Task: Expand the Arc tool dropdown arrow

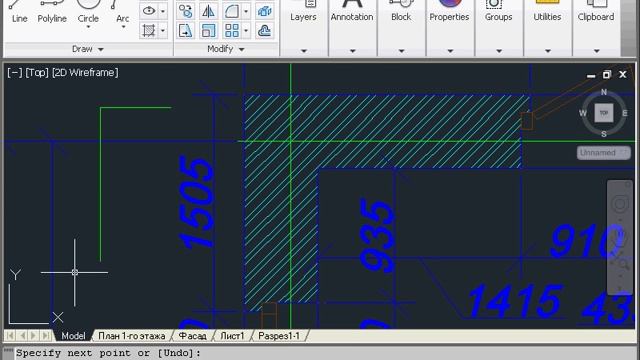Action: coord(123,28)
